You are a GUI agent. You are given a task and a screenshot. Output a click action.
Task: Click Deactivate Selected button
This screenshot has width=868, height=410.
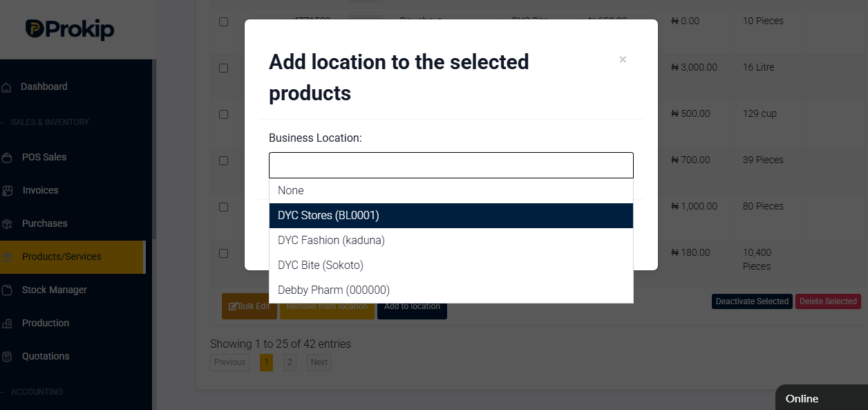pyautogui.click(x=752, y=301)
